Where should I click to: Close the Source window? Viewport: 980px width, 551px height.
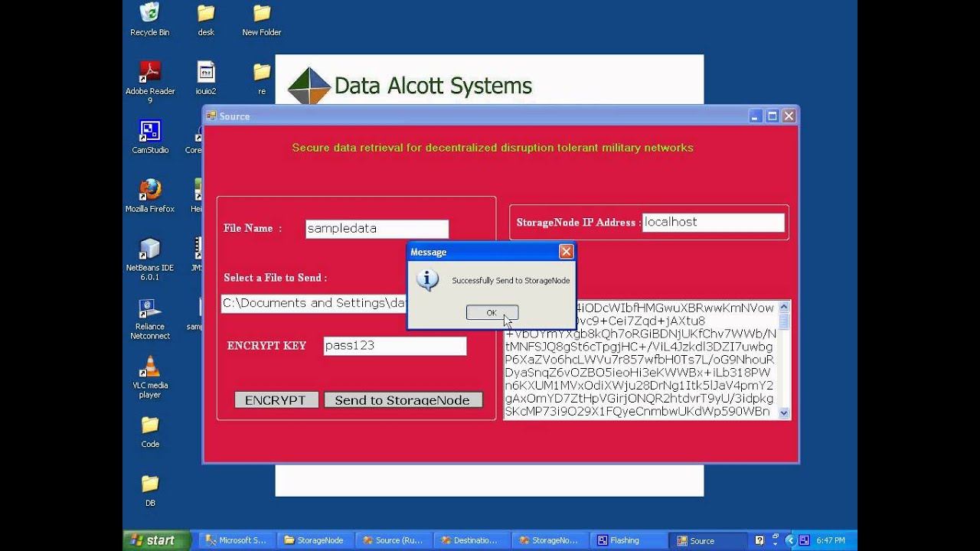tap(789, 116)
